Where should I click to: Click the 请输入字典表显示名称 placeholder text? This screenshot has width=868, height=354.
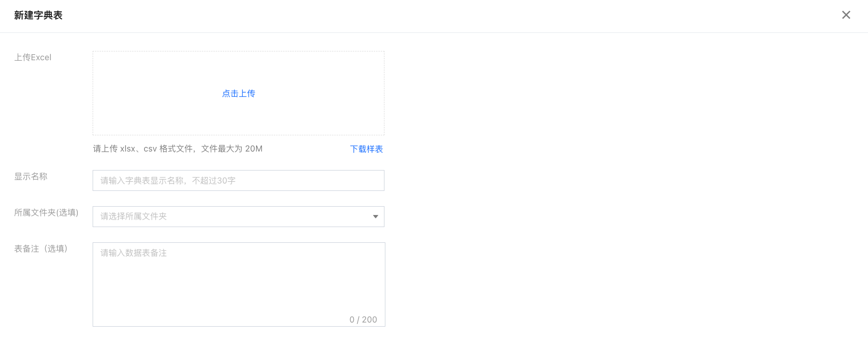click(x=168, y=181)
